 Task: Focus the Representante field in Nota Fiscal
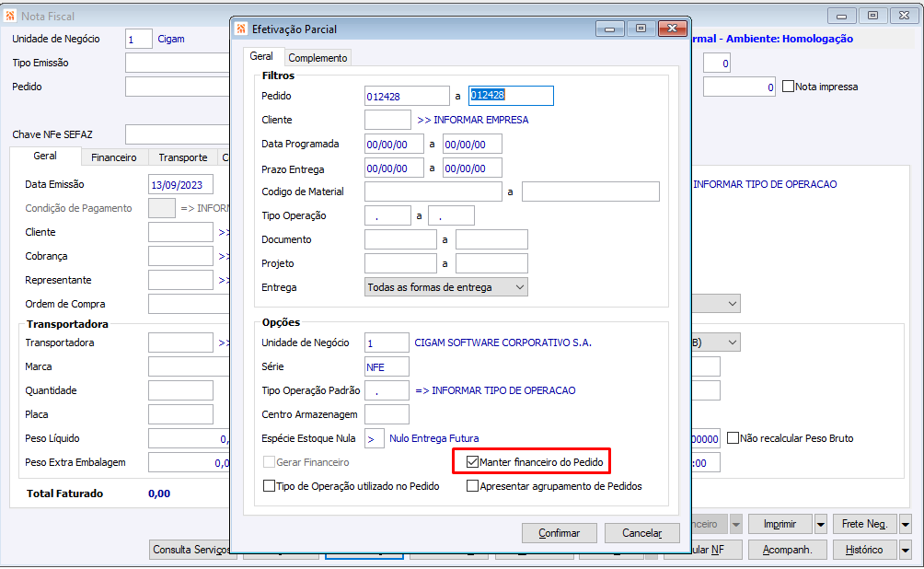181,280
